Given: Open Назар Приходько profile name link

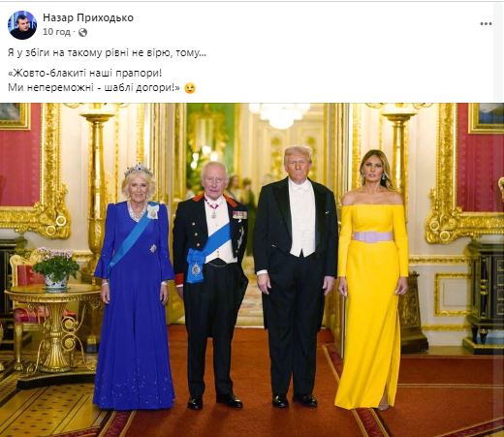Looking at the screenshot, I should click(88, 17).
